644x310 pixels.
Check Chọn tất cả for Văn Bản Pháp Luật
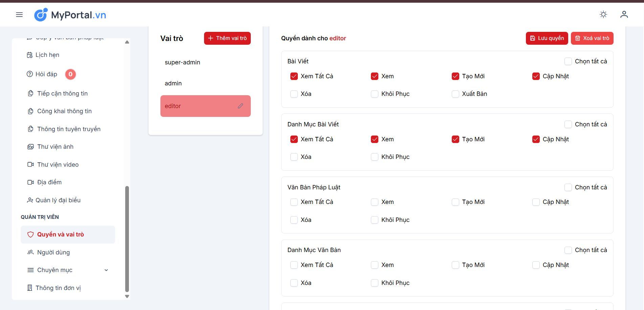tap(568, 187)
